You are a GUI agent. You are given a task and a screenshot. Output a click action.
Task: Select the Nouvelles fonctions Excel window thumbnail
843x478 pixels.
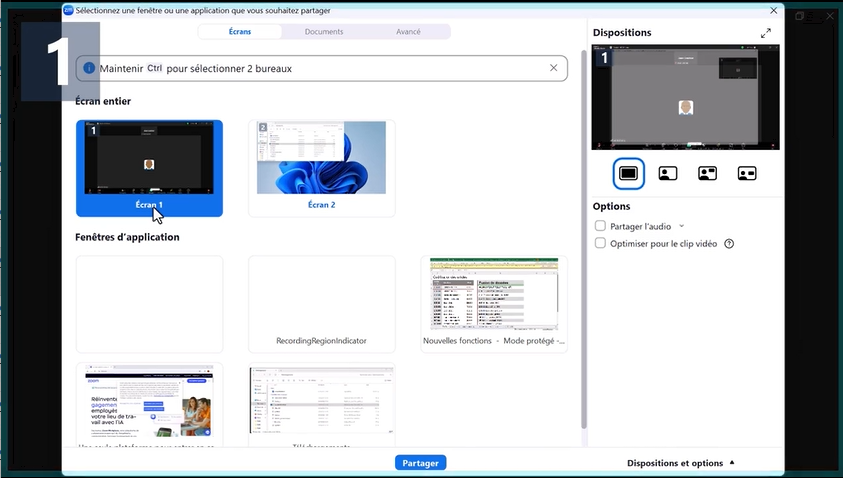[494, 304]
